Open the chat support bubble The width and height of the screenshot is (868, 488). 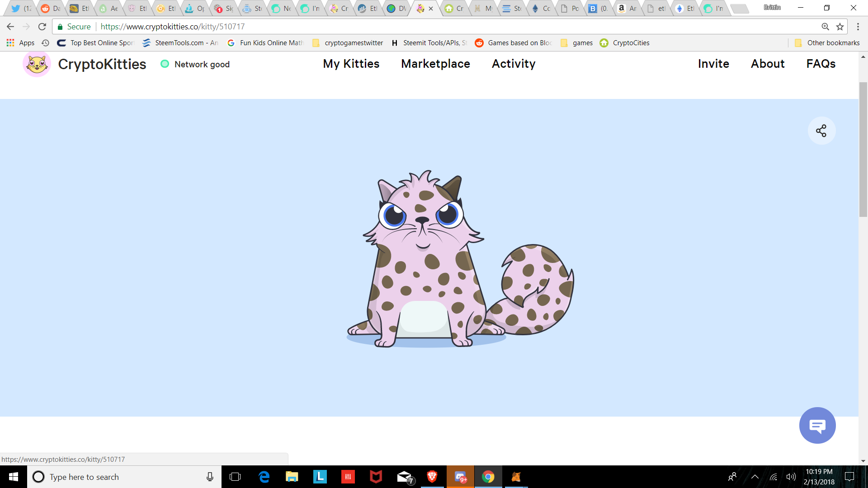coord(817,426)
